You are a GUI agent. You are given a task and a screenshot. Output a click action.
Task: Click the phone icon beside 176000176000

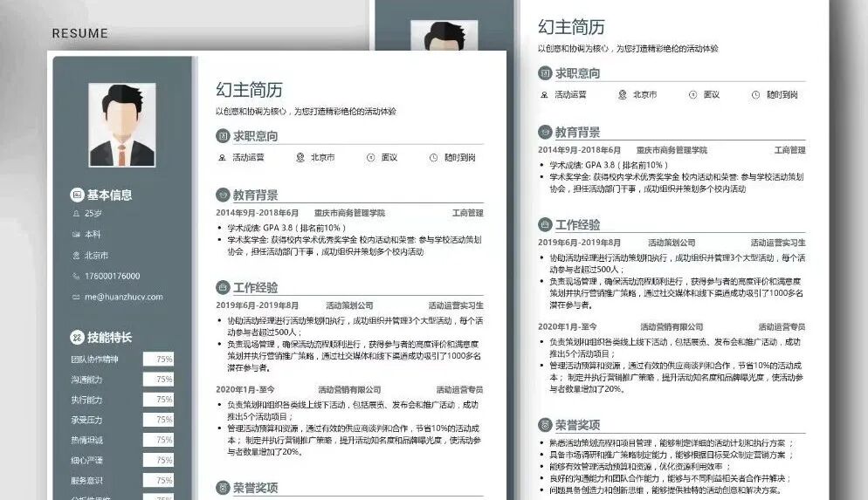pos(76,276)
